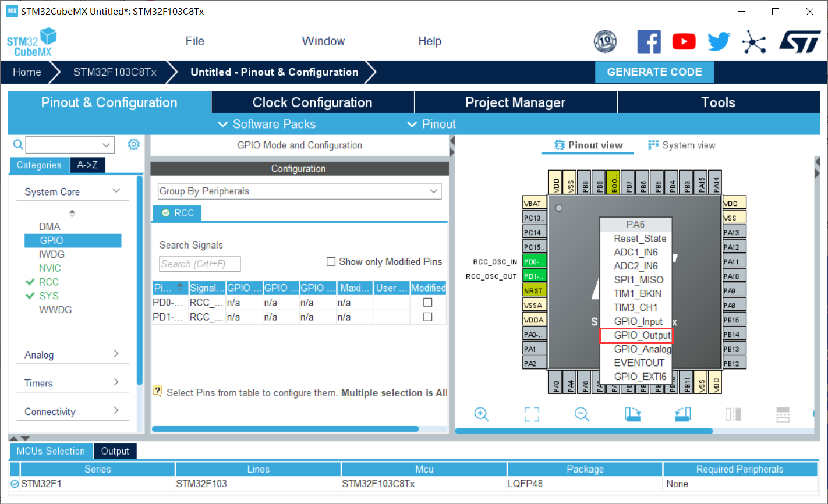Click the Search Signals input field
Viewport: 828px width, 504px height.
tap(200, 264)
